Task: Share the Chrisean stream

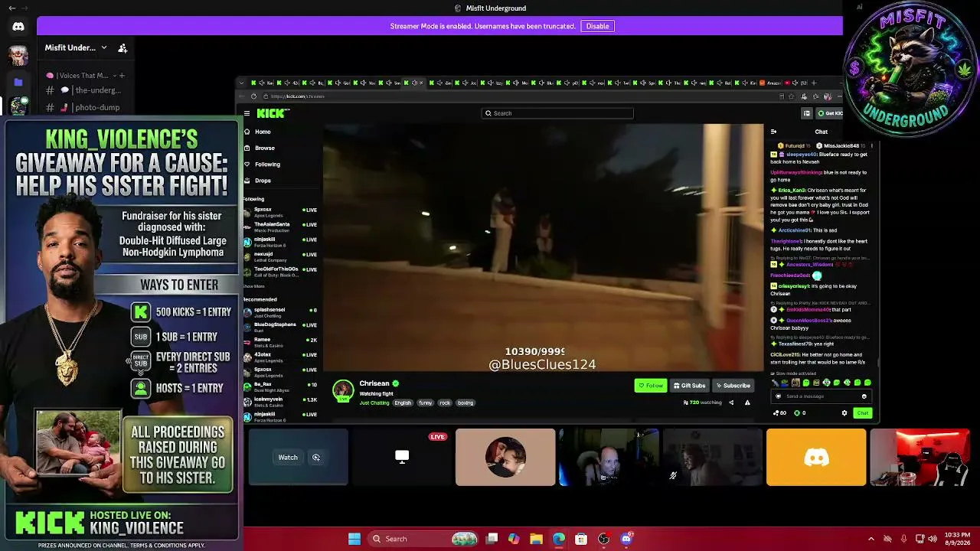Action: pos(731,403)
